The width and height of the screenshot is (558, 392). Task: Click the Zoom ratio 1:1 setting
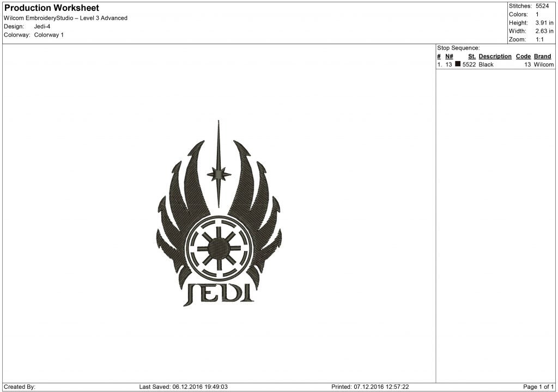(x=541, y=39)
